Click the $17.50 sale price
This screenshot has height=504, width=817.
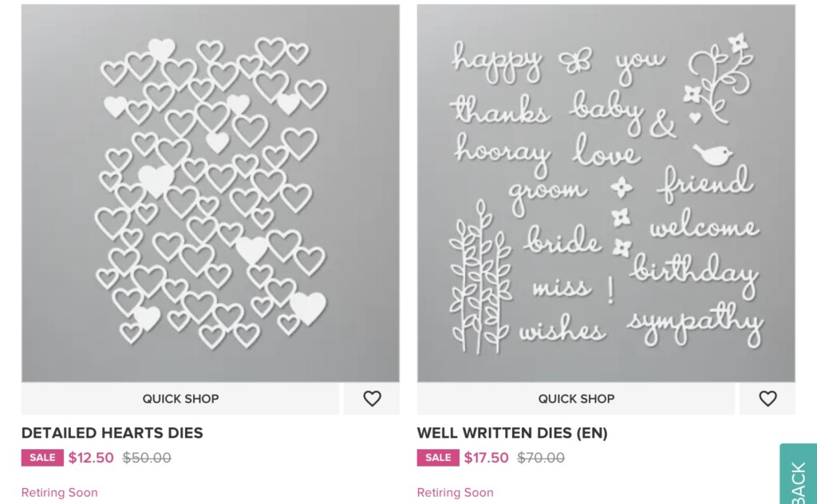click(x=487, y=458)
